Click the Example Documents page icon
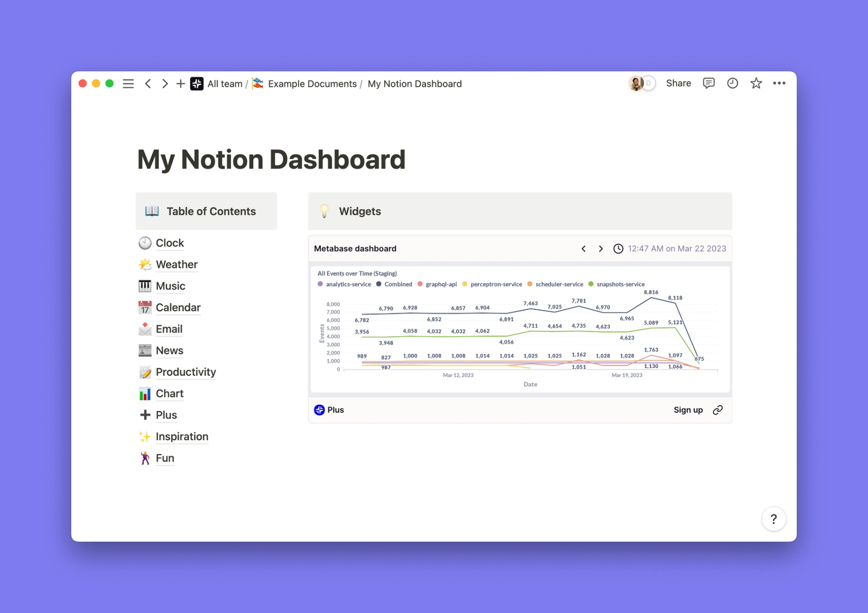 pos(258,84)
